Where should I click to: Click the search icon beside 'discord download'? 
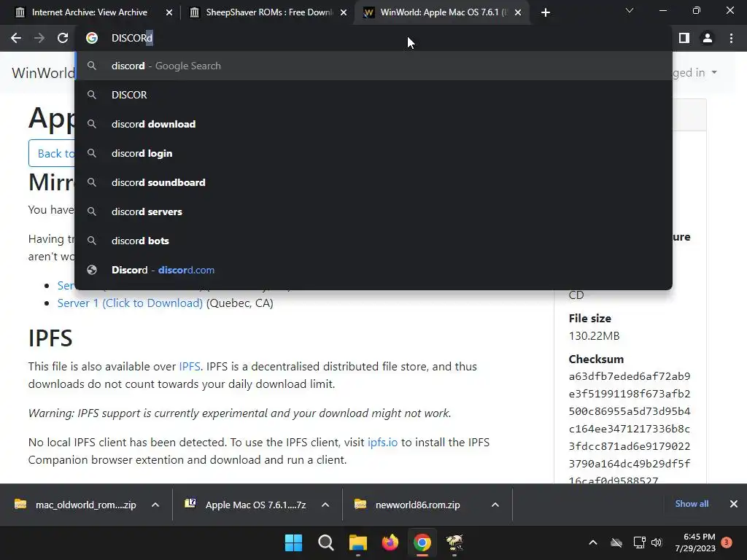click(x=92, y=124)
